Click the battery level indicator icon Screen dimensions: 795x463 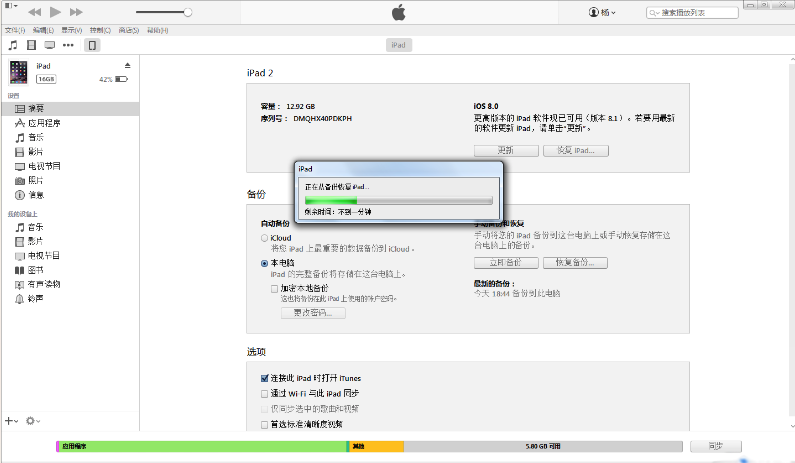pyautogui.click(x=122, y=79)
